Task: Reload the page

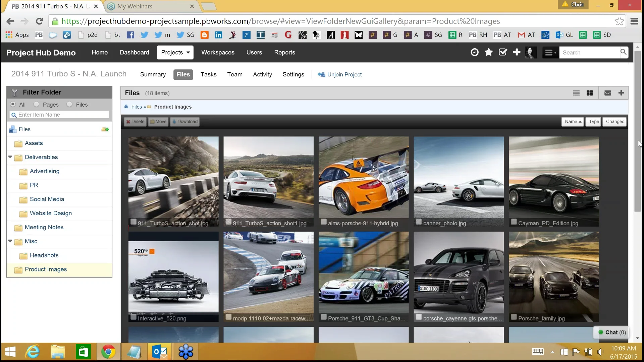Action: point(39,21)
